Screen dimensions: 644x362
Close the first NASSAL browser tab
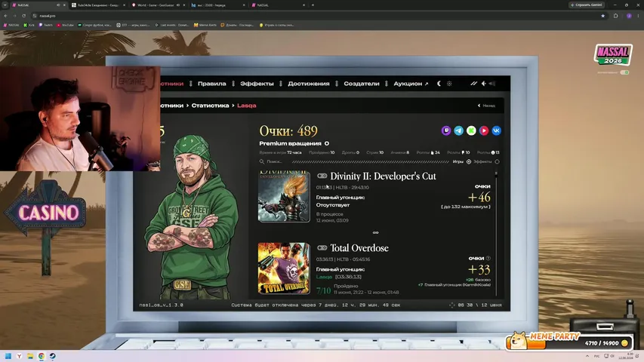pos(64,5)
